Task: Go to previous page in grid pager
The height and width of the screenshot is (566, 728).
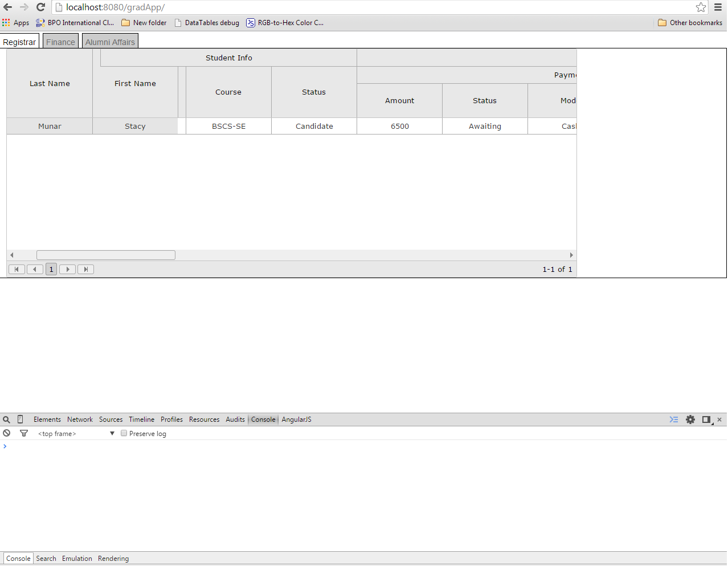Action: click(35, 269)
